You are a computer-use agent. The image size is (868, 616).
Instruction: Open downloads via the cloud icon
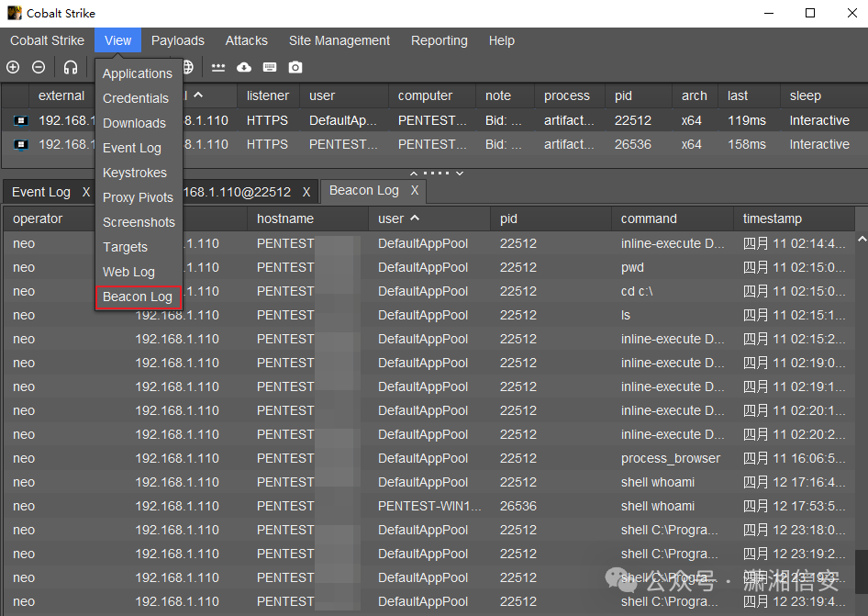click(244, 67)
